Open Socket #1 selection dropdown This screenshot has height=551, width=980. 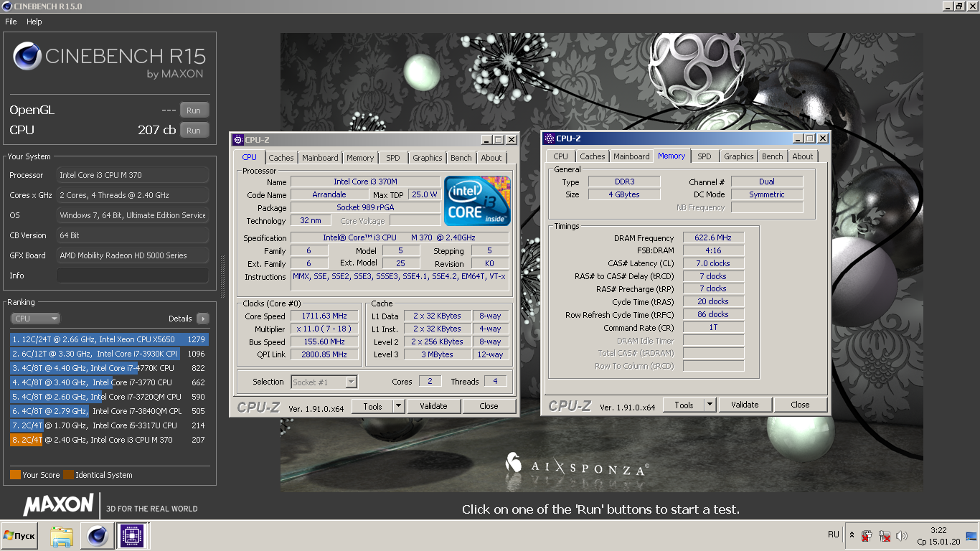point(324,382)
